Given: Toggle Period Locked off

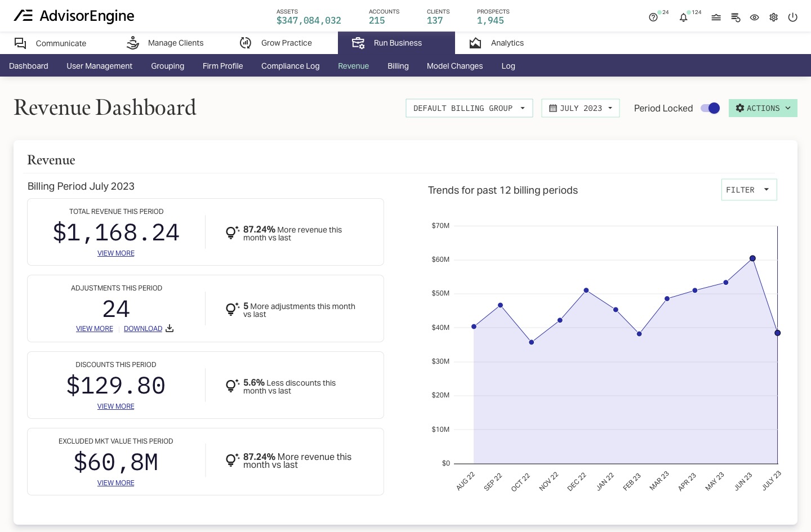Looking at the screenshot, I should point(710,108).
